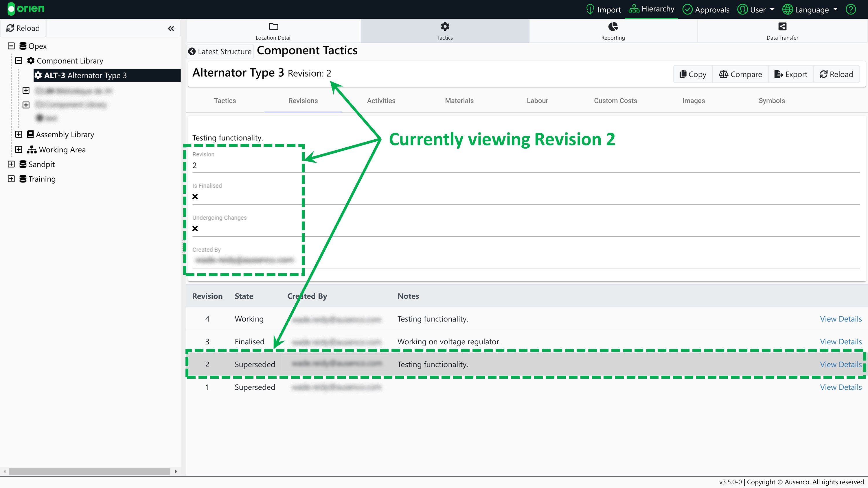This screenshot has height=488, width=868.
Task: Go back to Latest Structure
Action: tap(220, 51)
